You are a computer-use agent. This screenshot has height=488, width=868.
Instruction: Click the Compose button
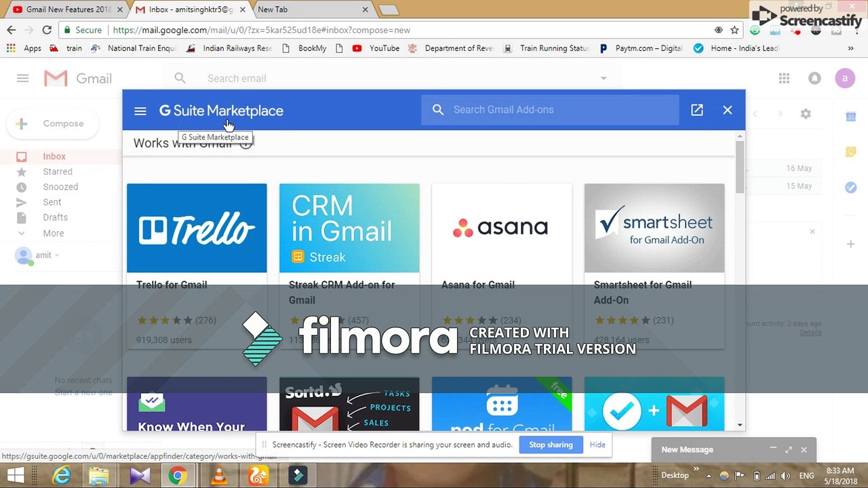click(53, 123)
